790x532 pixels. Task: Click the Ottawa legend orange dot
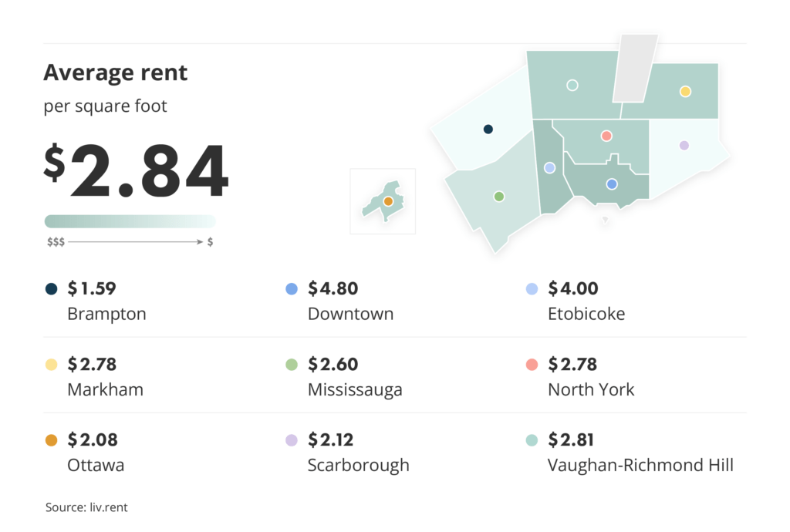pos(52,440)
